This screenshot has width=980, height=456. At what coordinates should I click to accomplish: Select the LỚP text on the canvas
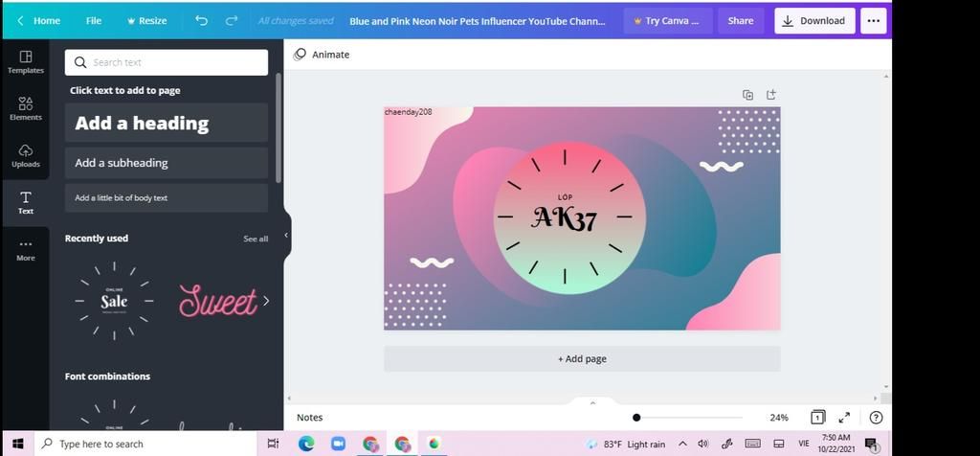tap(565, 197)
